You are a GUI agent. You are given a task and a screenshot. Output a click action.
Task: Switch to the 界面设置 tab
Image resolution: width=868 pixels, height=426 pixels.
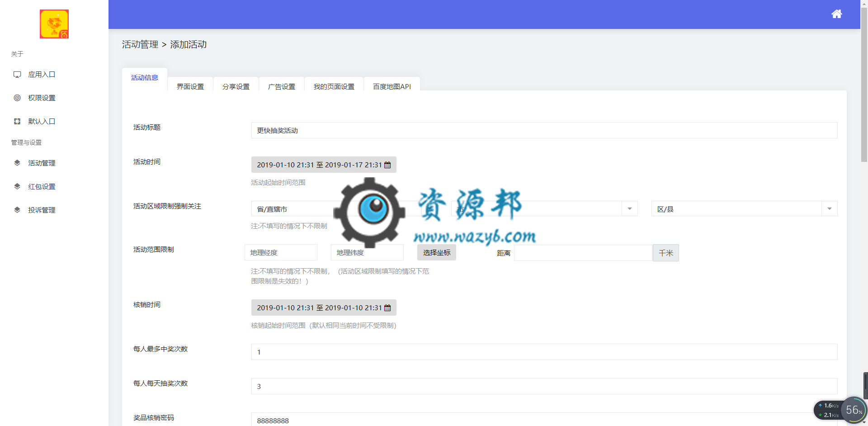[190, 86]
